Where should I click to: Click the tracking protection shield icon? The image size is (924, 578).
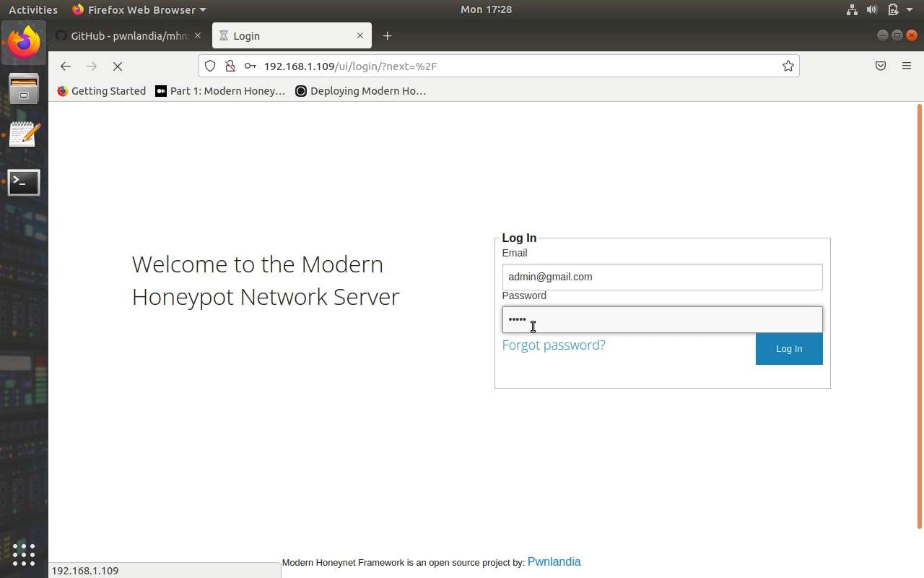point(210,66)
